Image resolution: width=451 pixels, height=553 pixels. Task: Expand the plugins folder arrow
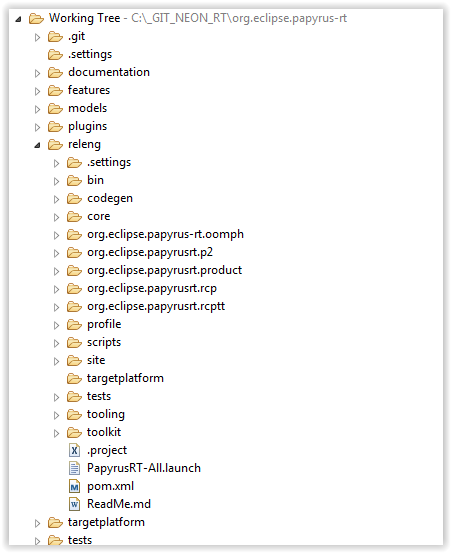pyautogui.click(x=37, y=127)
